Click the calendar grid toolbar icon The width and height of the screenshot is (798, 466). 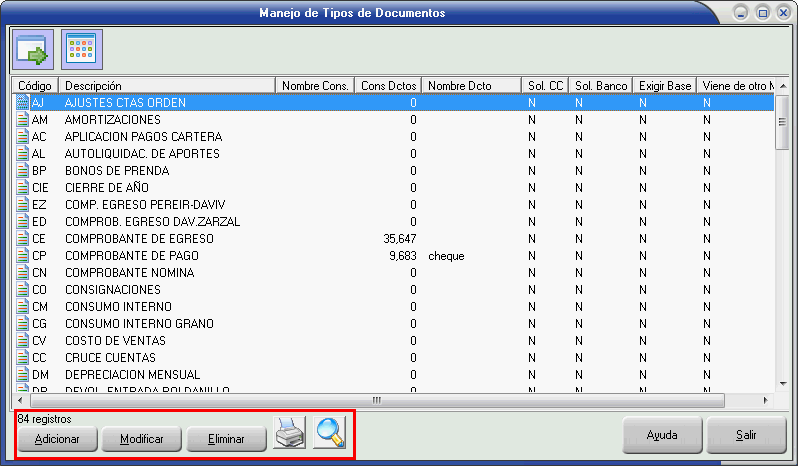82,49
